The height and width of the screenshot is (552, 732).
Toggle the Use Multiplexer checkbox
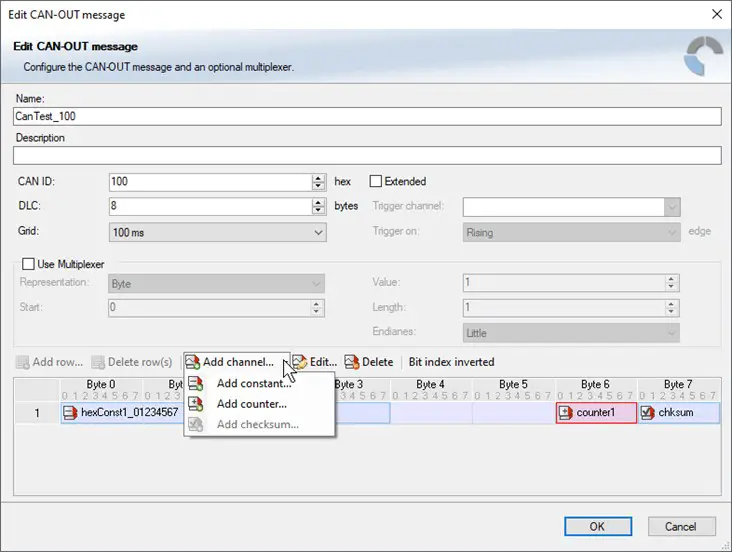pyautogui.click(x=28, y=264)
